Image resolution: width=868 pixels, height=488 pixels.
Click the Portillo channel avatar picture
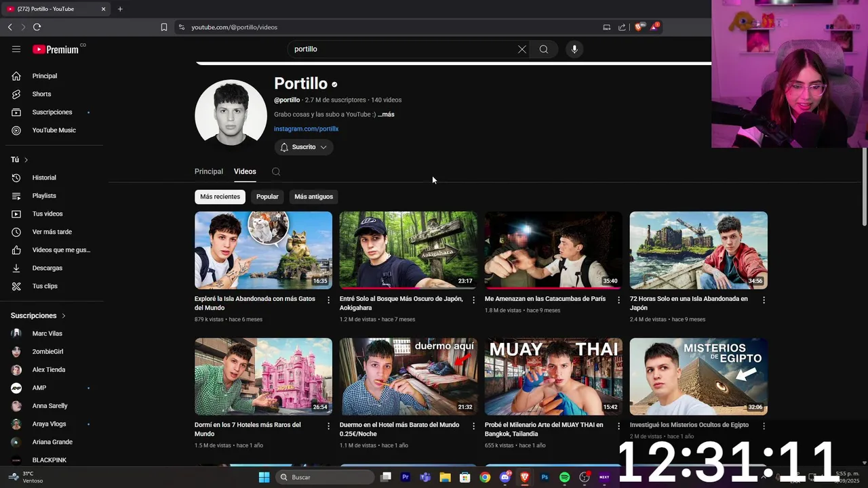click(231, 113)
